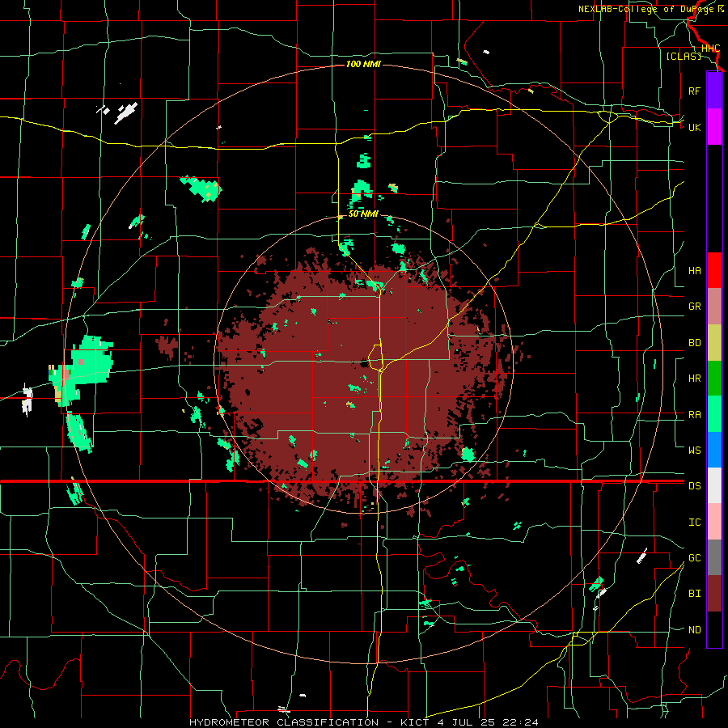Click the 4 JUL 25 date text
Image resolution: width=728 pixels, height=728 pixels.
point(466,722)
